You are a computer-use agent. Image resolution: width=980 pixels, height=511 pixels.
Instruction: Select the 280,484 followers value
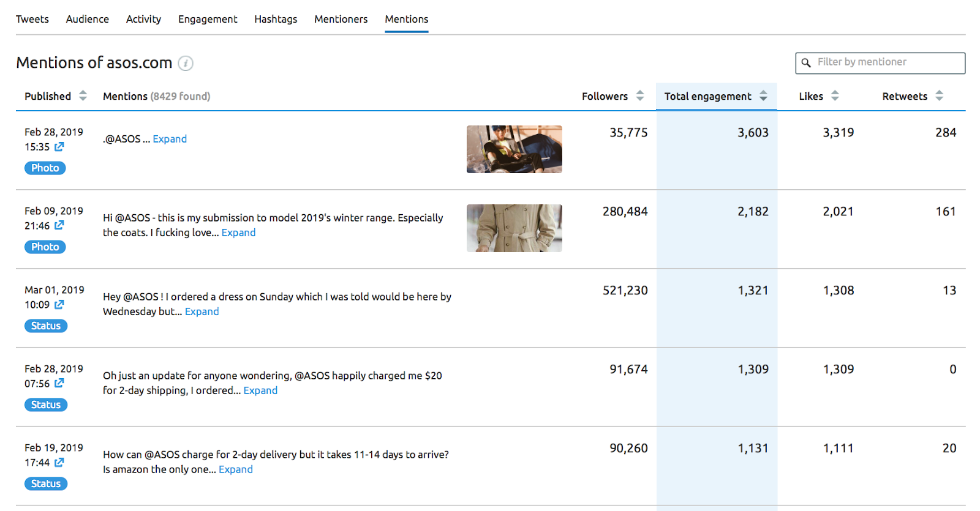pyautogui.click(x=625, y=212)
